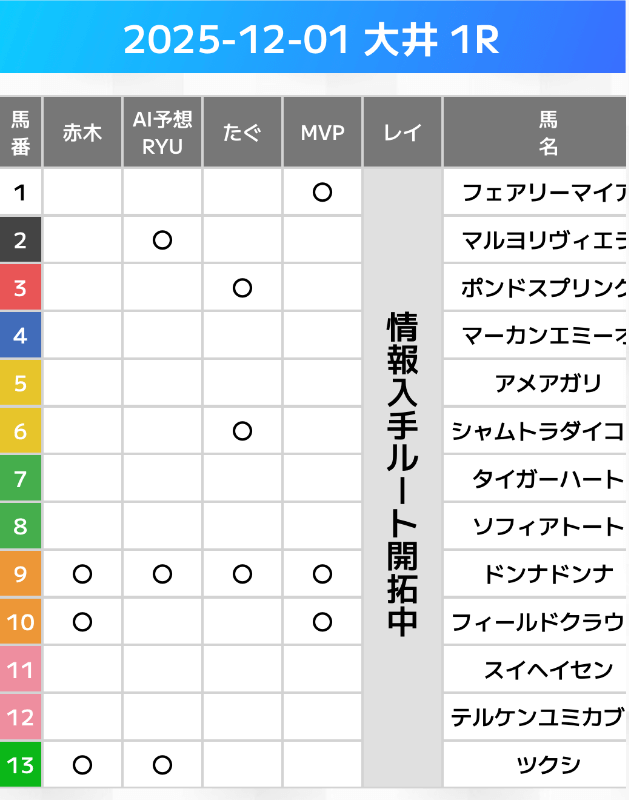Click the horse name アメアガリ

point(547,383)
